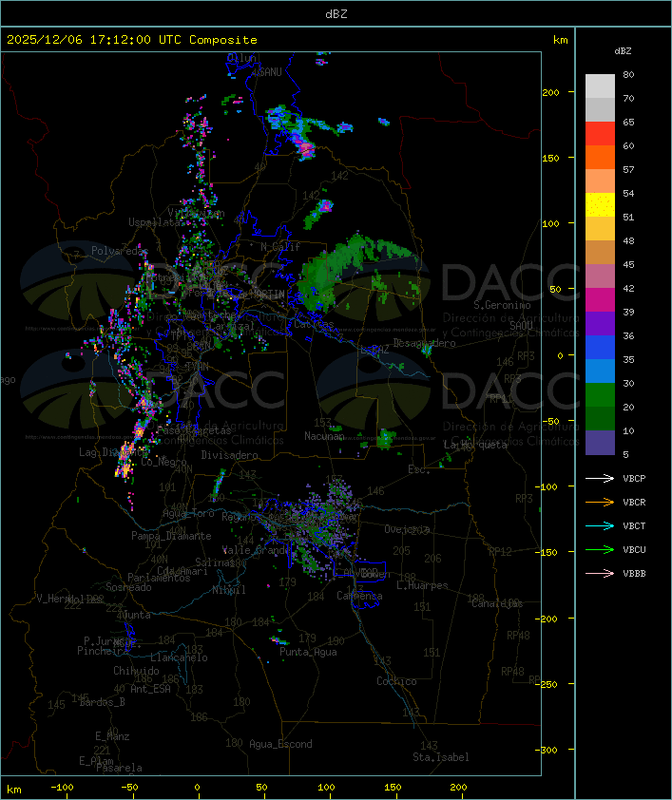This screenshot has height=800, width=672.
Task: Pick the royal blue 35-36 dBZ swatch
Action: 600,348
